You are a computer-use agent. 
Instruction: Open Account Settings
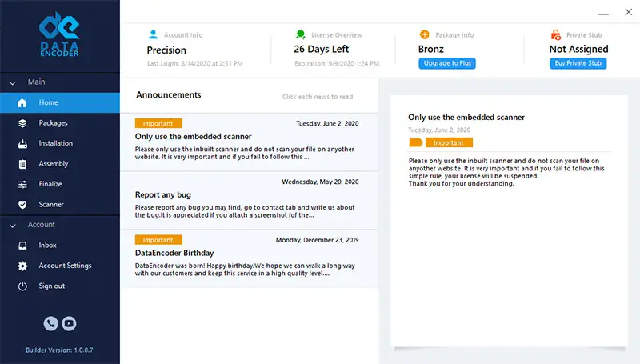60,266
